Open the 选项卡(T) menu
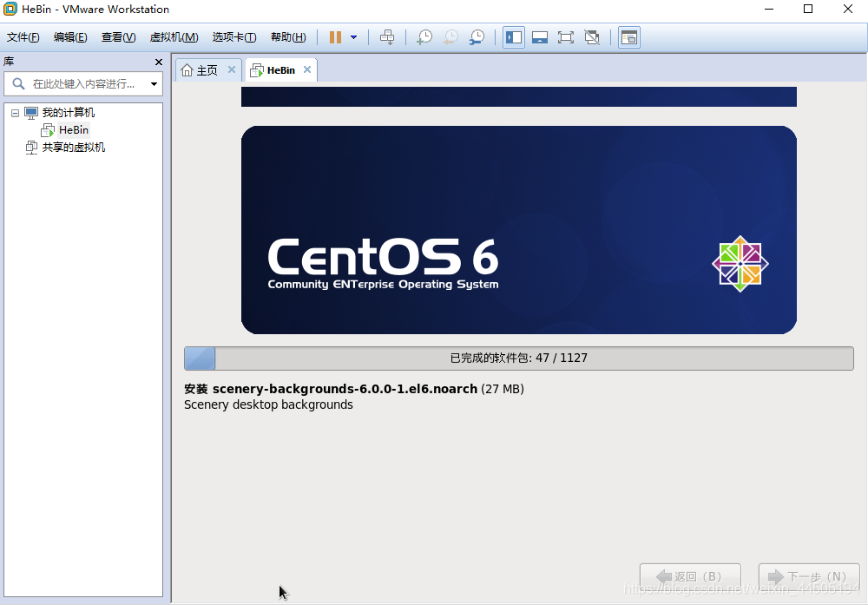The image size is (868, 605). point(234,37)
